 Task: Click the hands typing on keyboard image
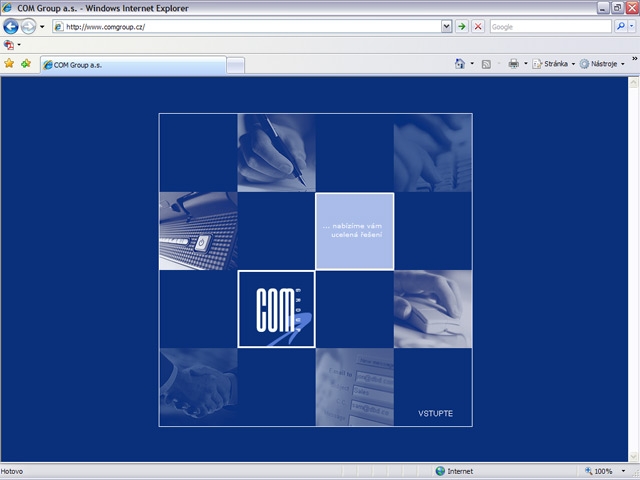(433, 153)
